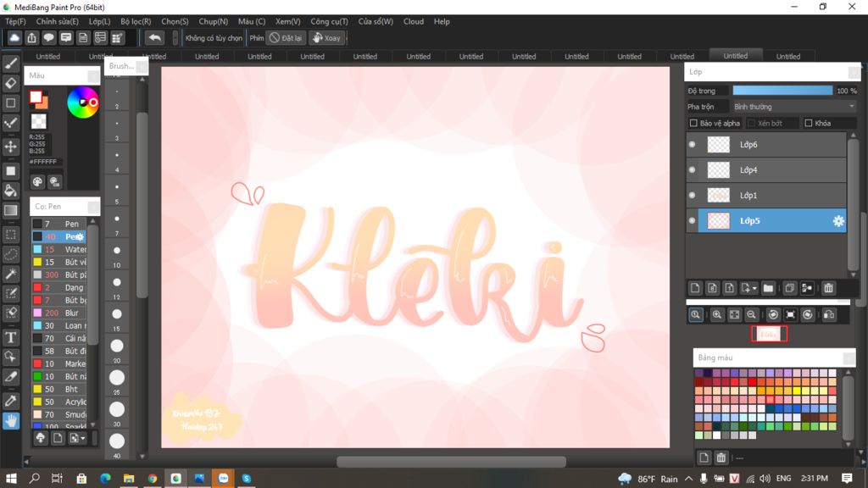
Task: Collapse the Màu panel via its corner button
Action: coord(93,75)
